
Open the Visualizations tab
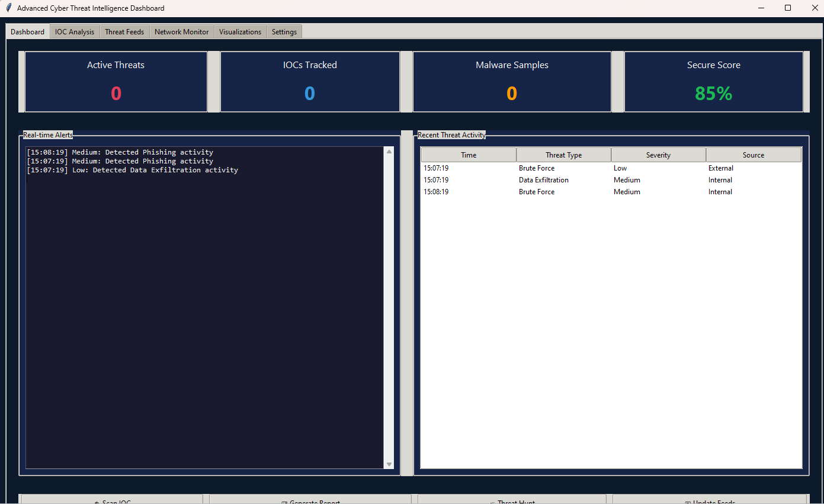click(x=240, y=32)
